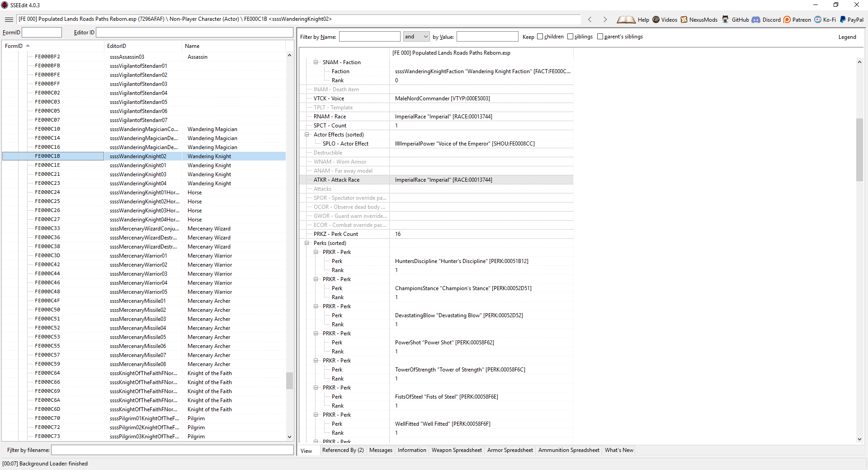The width and height of the screenshot is (868, 470).
Task: Toggle the parent's siblings checkbox
Action: 600,37
